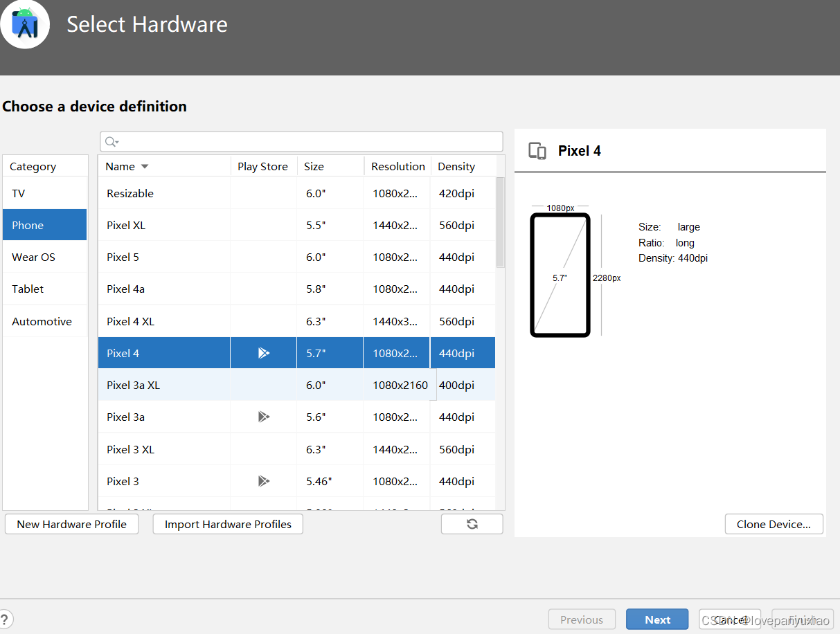Select the Pixel 4 device name
This screenshot has width=840, height=634.
click(x=123, y=353)
